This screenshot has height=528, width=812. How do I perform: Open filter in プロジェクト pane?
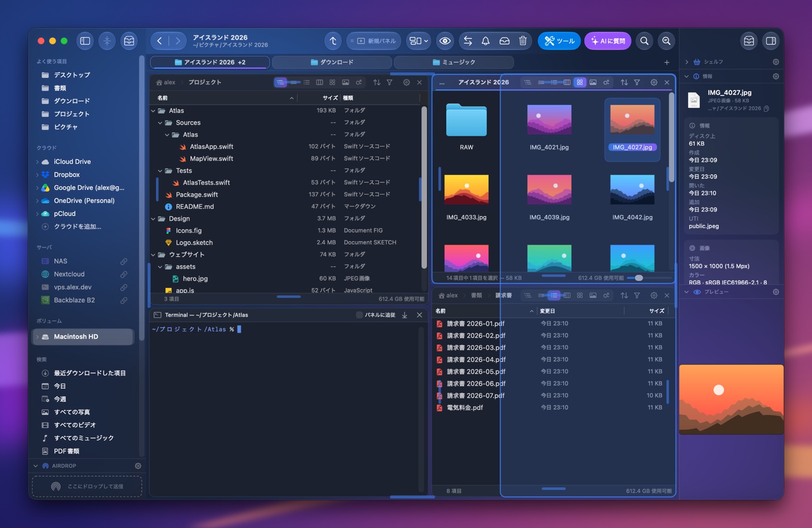pos(389,82)
